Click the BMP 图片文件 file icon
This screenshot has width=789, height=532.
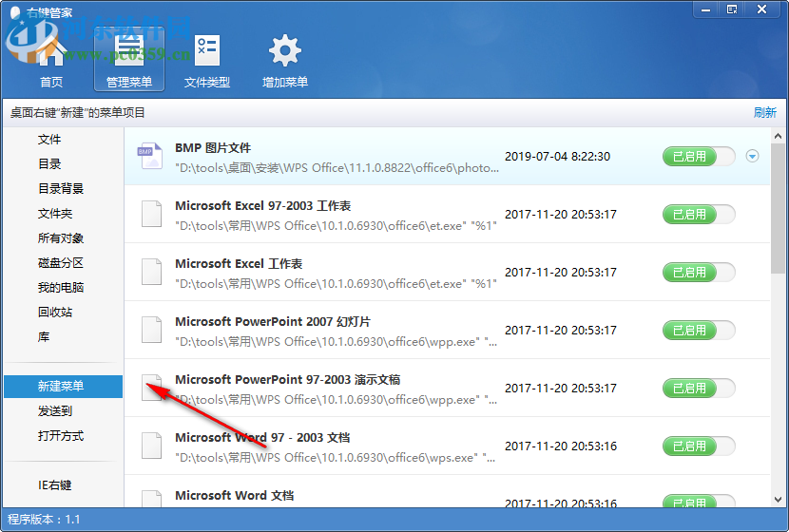[x=150, y=156]
